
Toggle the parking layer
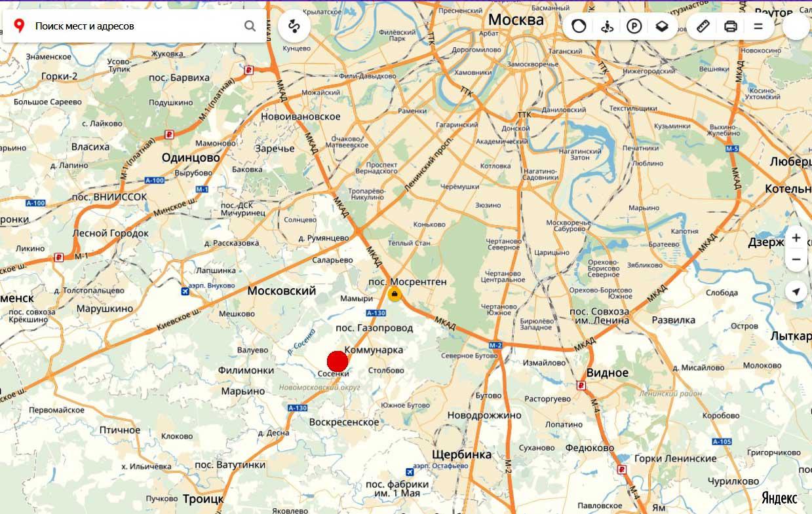click(x=634, y=26)
